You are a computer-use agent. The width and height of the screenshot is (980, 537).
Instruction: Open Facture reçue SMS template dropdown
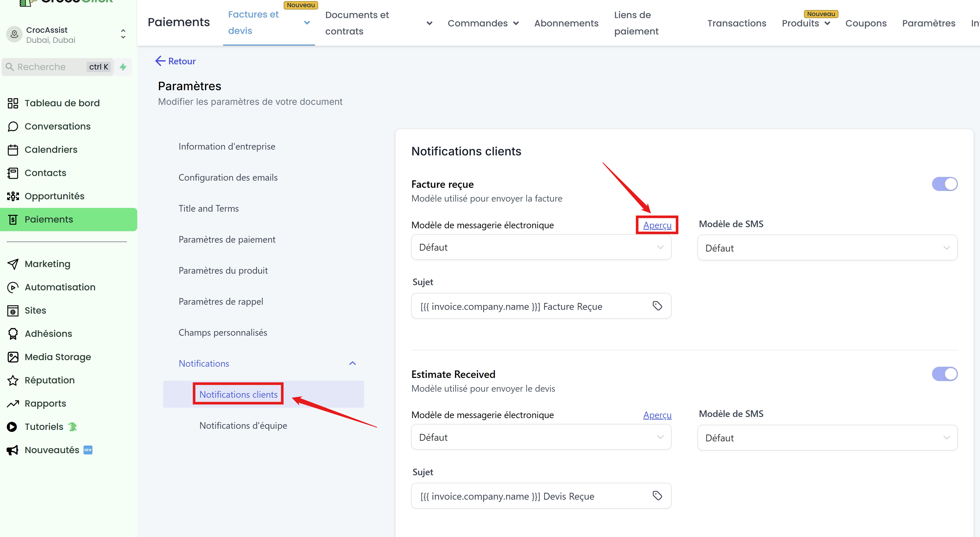coord(827,248)
